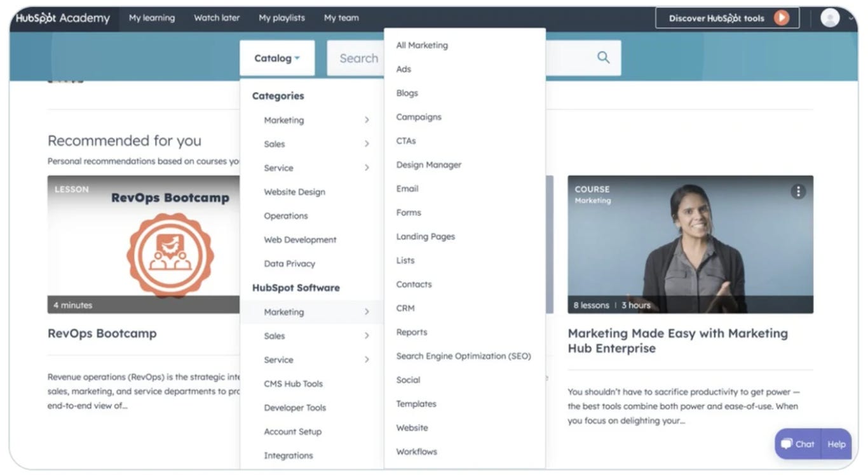Choose Templates in submenu
Screen dimensions: 868x475
(416, 404)
